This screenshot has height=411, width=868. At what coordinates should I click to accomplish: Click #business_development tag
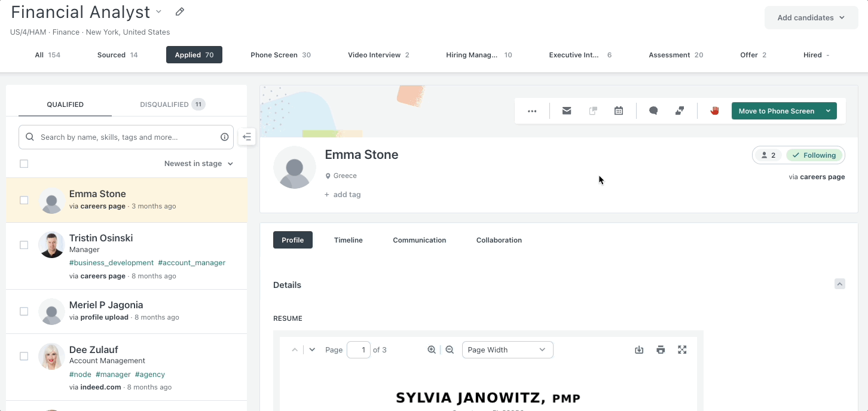tap(112, 263)
